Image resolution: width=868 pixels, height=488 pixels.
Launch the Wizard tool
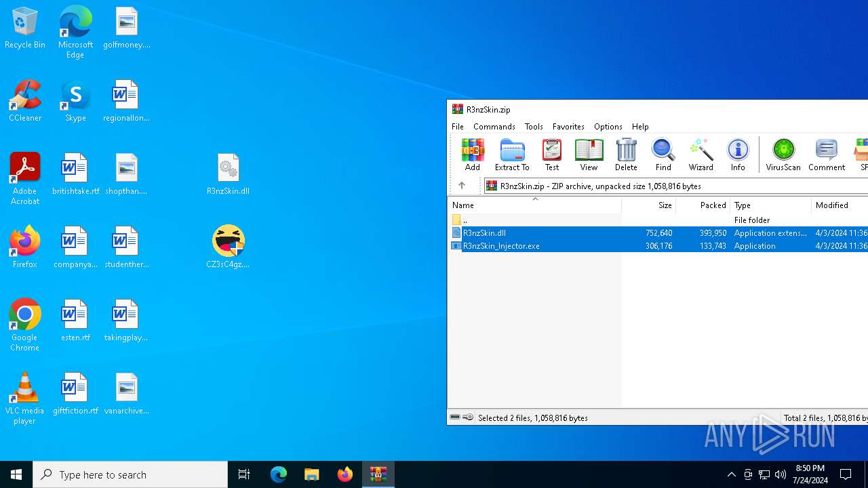[x=701, y=155]
